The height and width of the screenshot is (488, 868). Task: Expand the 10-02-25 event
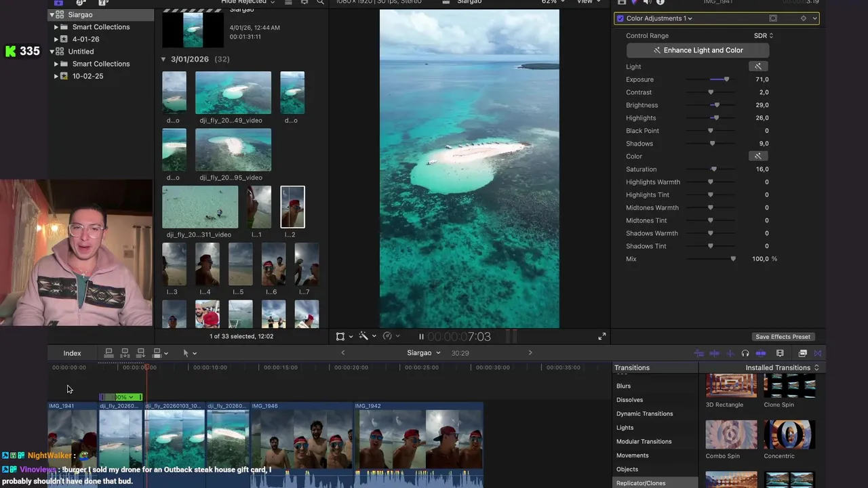(x=56, y=76)
